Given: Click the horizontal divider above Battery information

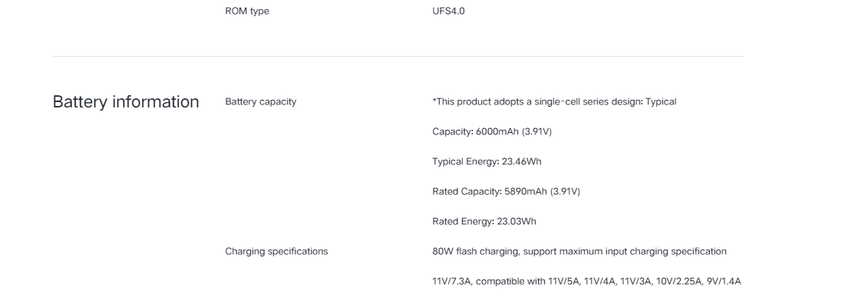Looking at the screenshot, I should (398, 57).
